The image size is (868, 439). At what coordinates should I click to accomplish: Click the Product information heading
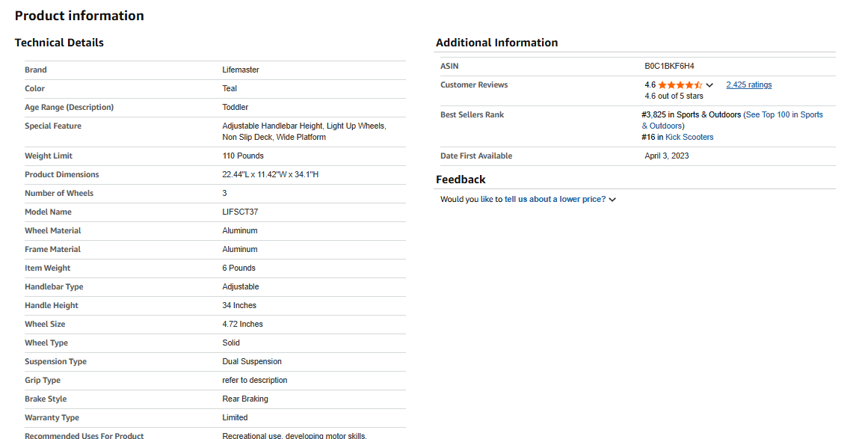(79, 16)
